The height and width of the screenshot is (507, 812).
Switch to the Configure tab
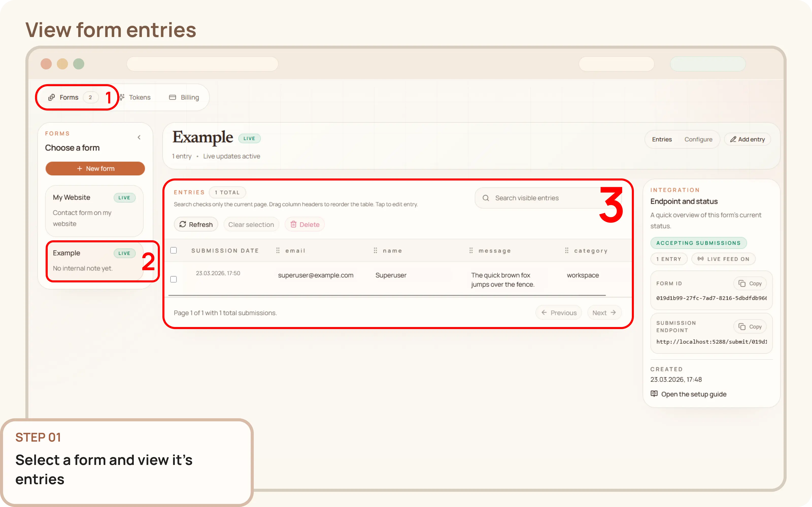click(699, 139)
